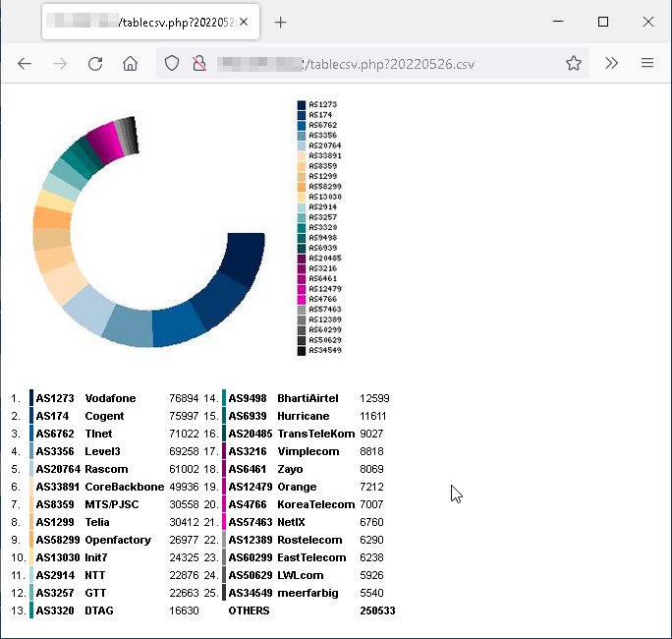This screenshot has width=672, height=639.
Task: Click table entry AS20764 in Rascom row
Action: pos(58,469)
